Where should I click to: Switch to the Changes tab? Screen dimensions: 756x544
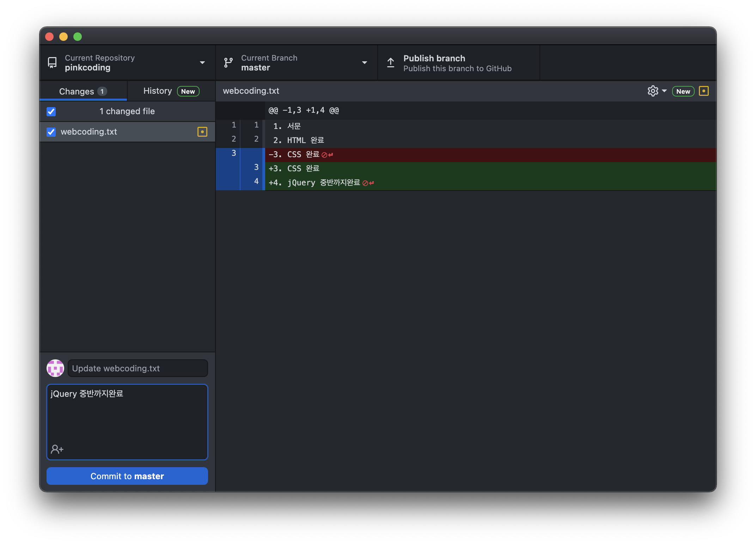pos(83,91)
